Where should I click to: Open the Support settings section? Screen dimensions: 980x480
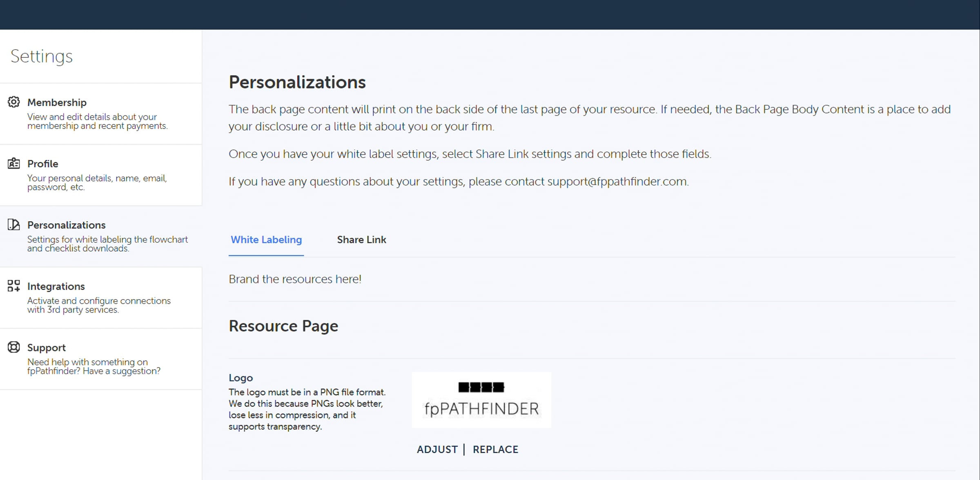pyautogui.click(x=101, y=359)
